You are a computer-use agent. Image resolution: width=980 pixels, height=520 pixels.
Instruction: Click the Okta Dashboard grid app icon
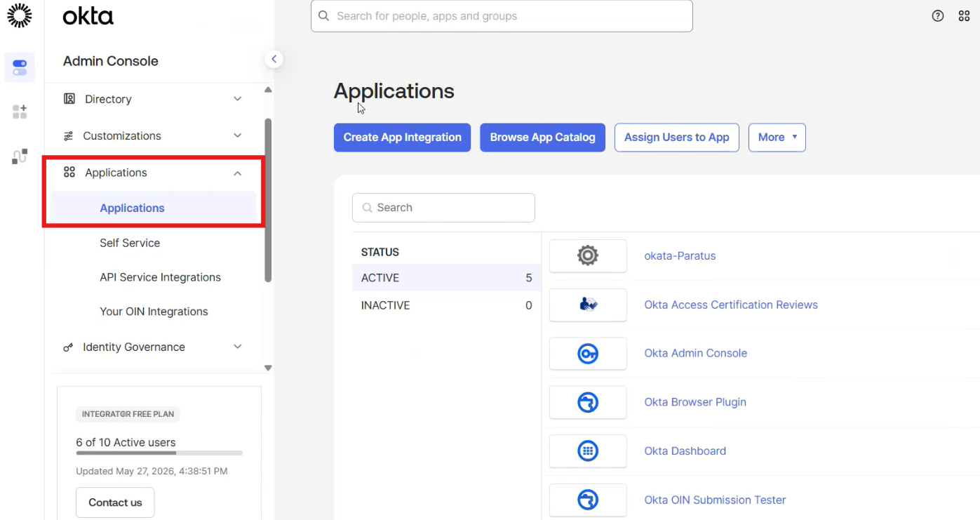(x=588, y=451)
